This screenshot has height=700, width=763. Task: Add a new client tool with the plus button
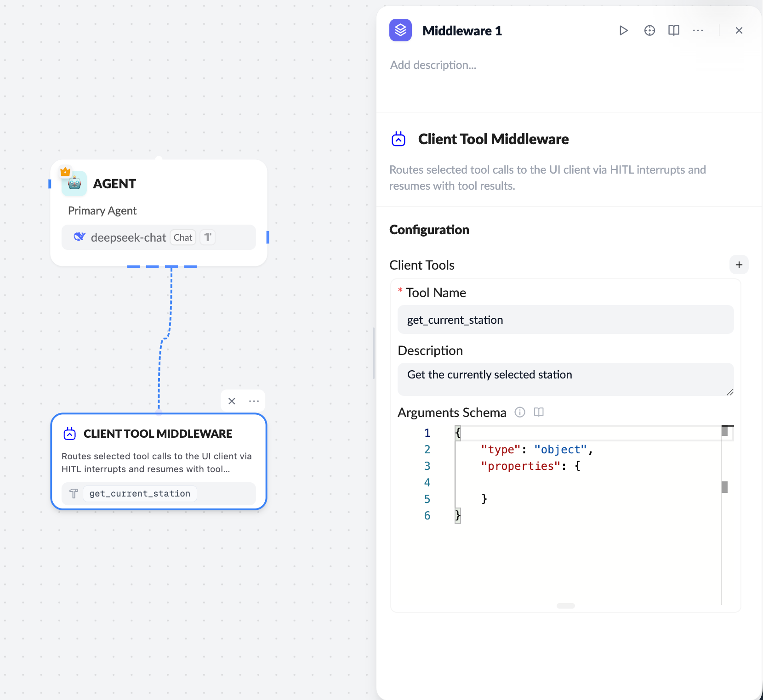click(x=739, y=265)
